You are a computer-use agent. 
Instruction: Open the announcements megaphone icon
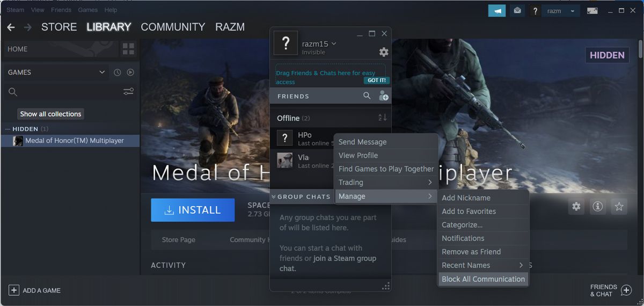pyautogui.click(x=497, y=11)
